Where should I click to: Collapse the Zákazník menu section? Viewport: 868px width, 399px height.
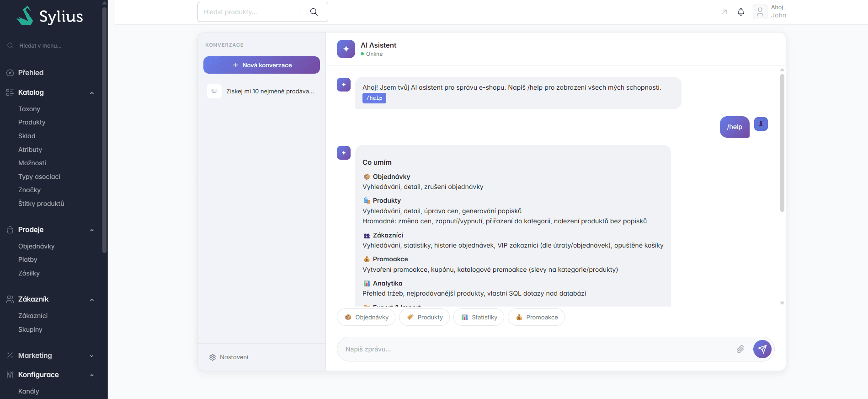(92, 300)
